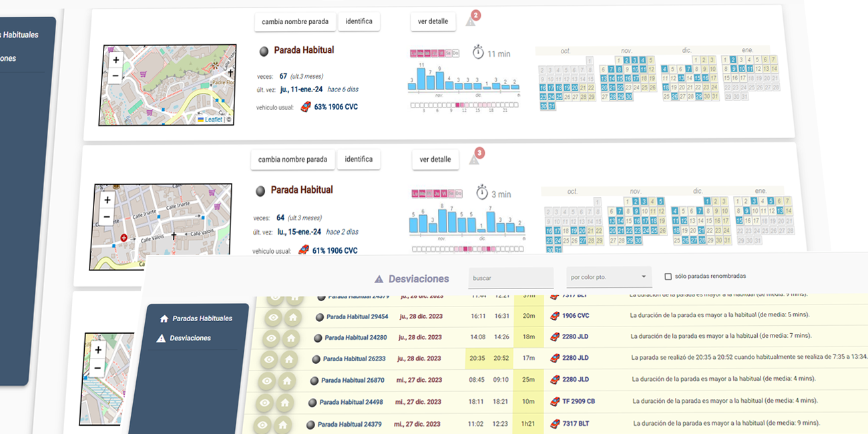Toggle eye icon for Parada Habitual 26233
This screenshot has height=434, width=868.
[269, 359]
